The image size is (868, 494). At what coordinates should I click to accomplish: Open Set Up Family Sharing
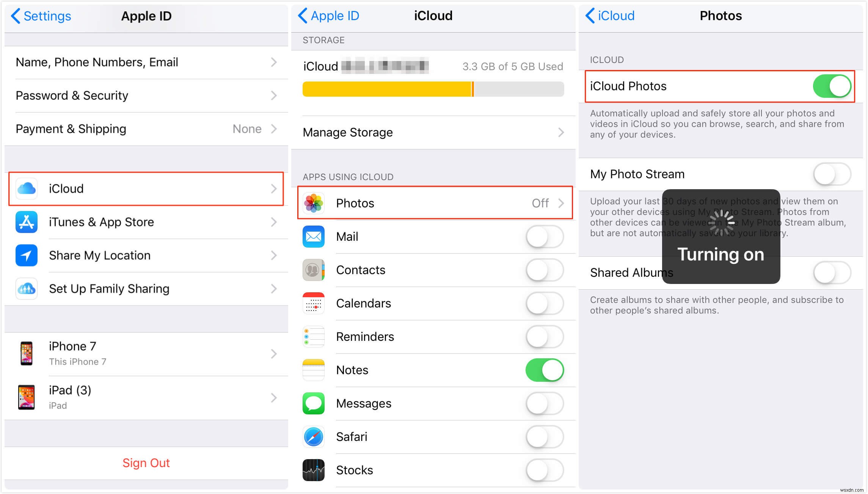click(144, 289)
